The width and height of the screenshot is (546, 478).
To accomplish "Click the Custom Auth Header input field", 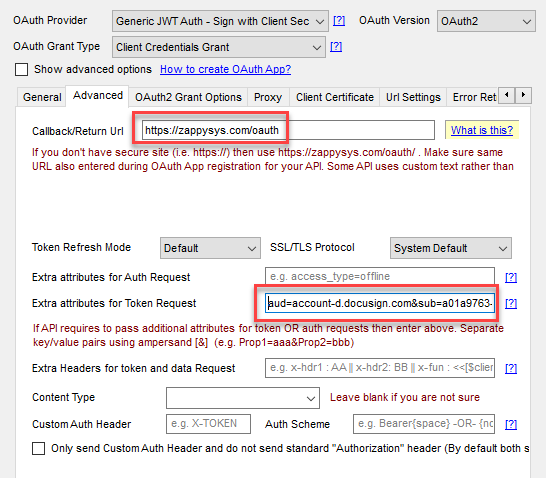I will pos(208,424).
